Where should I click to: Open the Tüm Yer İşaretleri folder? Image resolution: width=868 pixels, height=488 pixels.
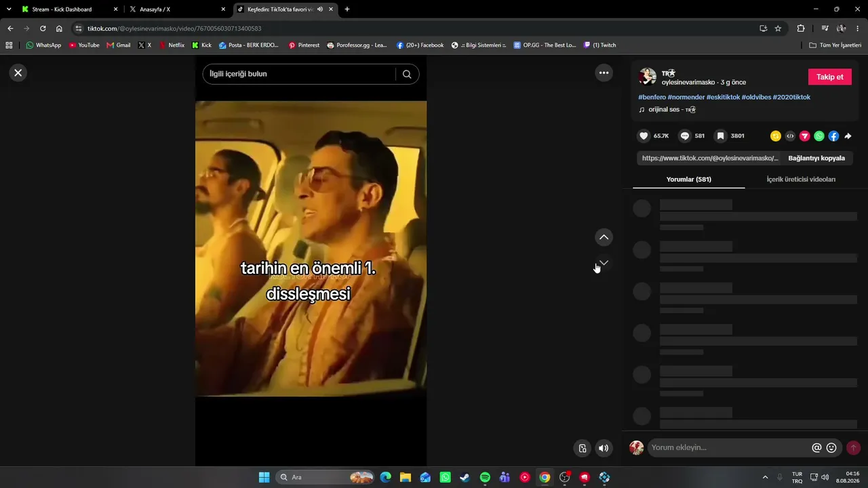tap(835, 45)
